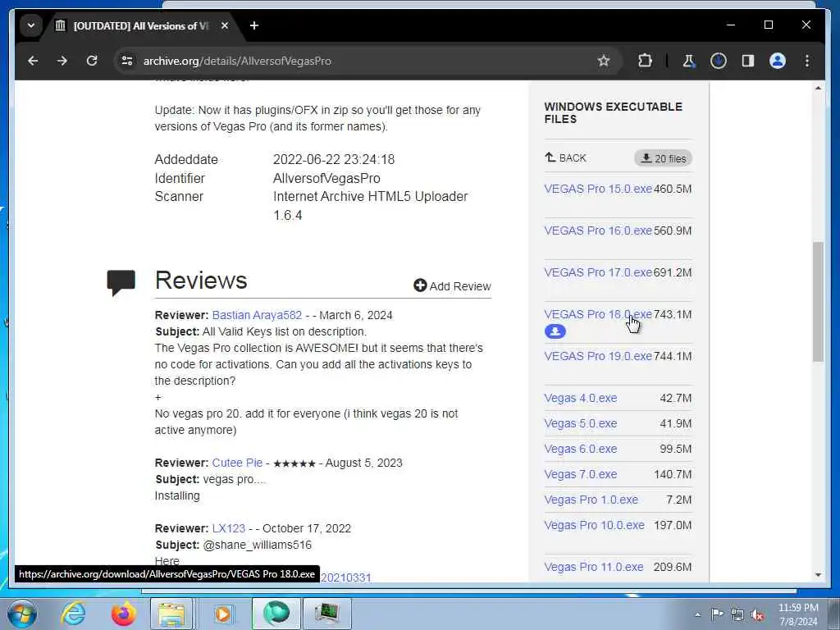The height and width of the screenshot is (630, 840).
Task: Select the green globe browser taskbar icon
Action: (x=276, y=614)
